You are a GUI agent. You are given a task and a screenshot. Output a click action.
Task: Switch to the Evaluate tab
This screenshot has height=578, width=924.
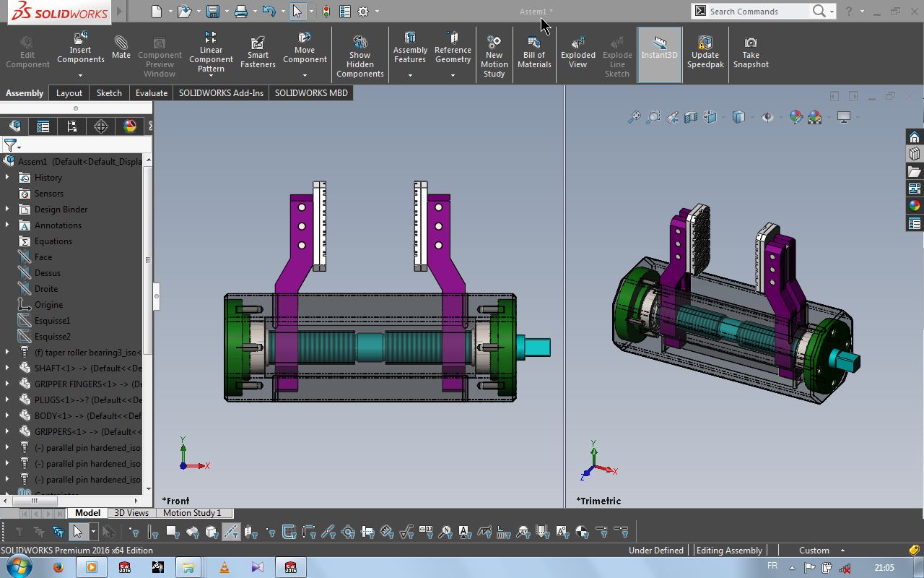click(151, 92)
